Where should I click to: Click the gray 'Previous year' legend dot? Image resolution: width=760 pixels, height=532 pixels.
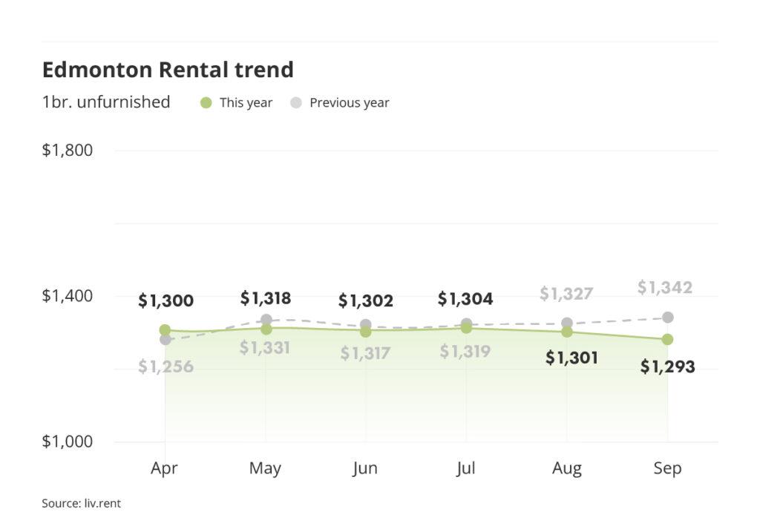point(296,103)
